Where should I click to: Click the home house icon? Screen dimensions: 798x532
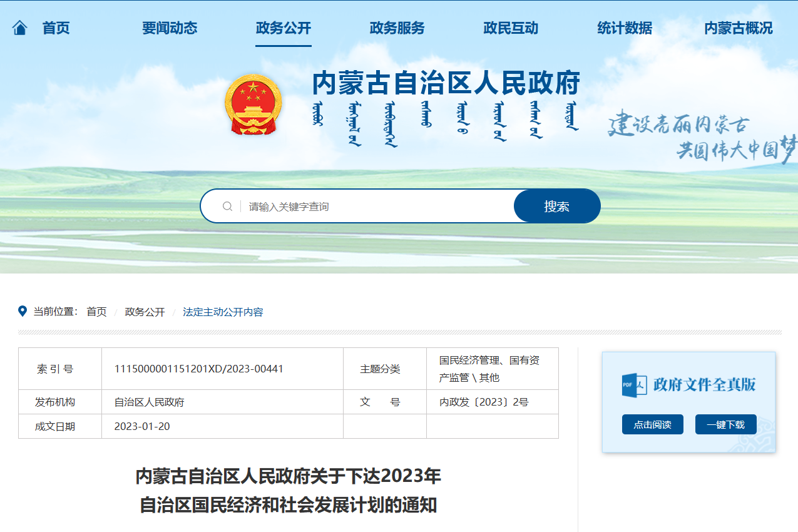20,28
